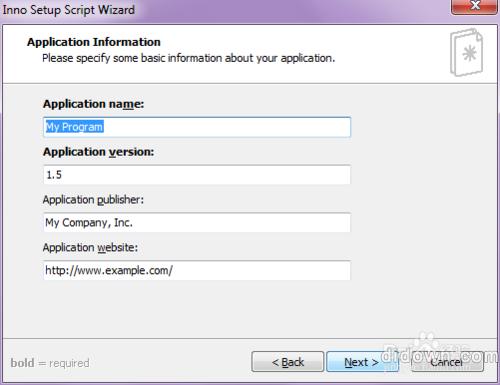Click the Application website input box
500x385 pixels.
point(197,270)
